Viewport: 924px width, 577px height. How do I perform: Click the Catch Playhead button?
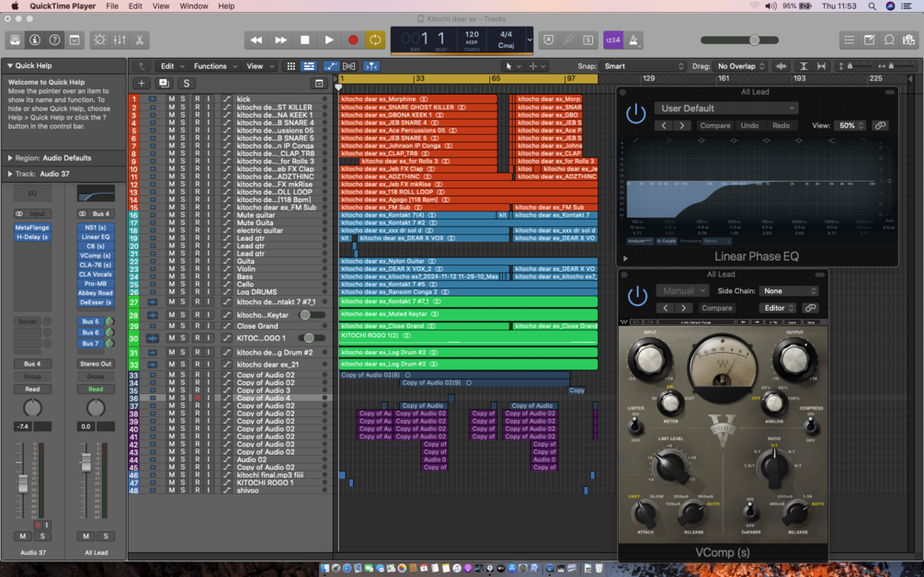[x=371, y=66]
